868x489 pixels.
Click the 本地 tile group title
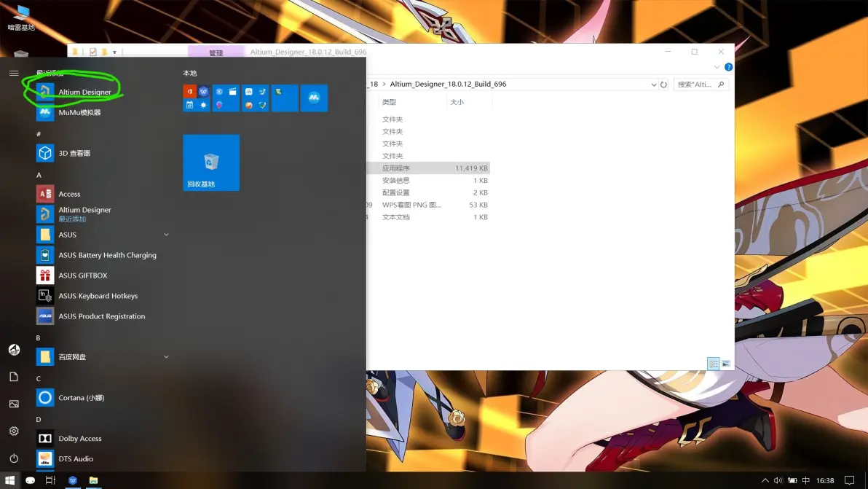(190, 73)
